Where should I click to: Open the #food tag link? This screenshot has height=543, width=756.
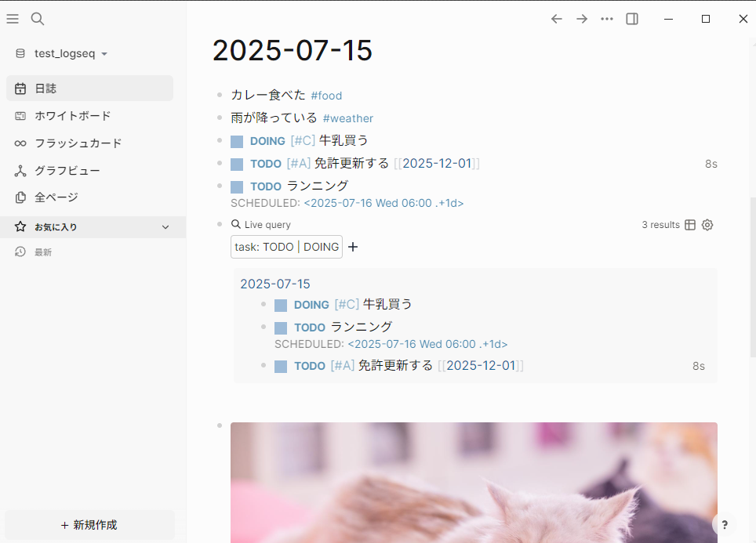326,96
